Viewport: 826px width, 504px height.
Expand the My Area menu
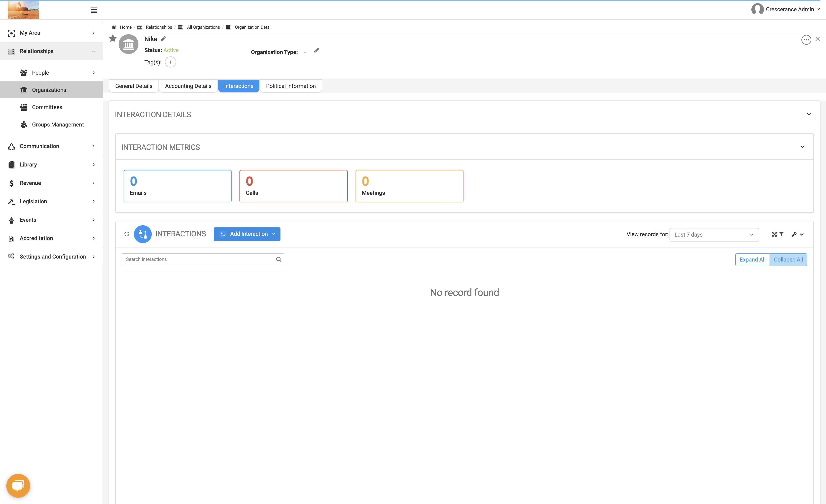[x=51, y=33]
